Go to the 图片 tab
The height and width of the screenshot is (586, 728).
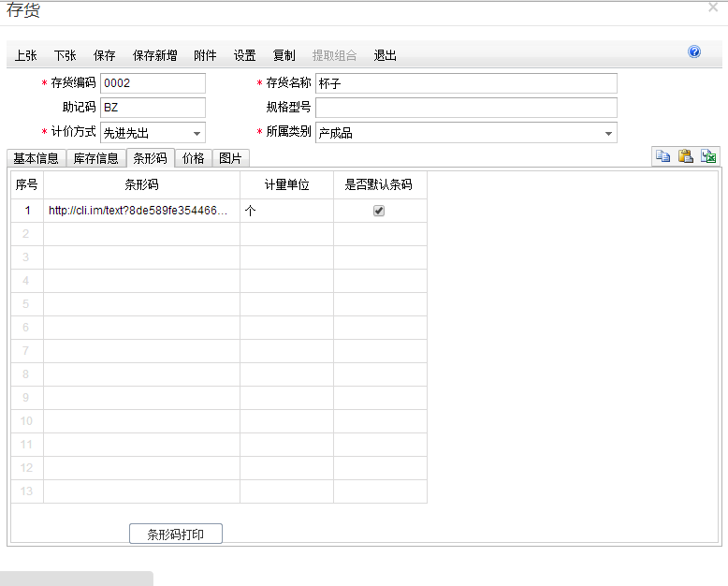(x=230, y=158)
